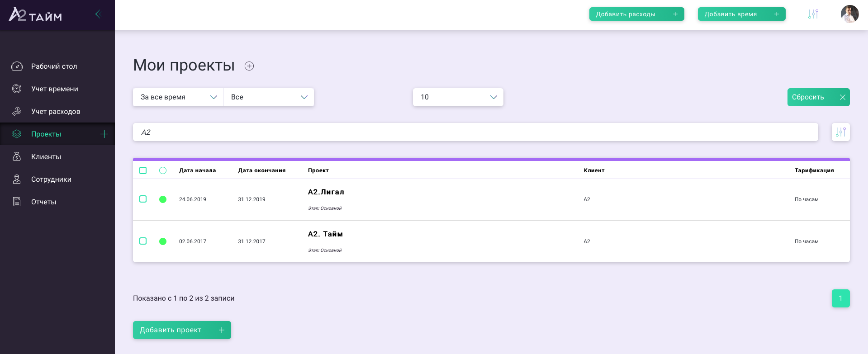The width and height of the screenshot is (868, 354).
Task: Check the A2.Лигал project row checkbox
Action: [143, 199]
